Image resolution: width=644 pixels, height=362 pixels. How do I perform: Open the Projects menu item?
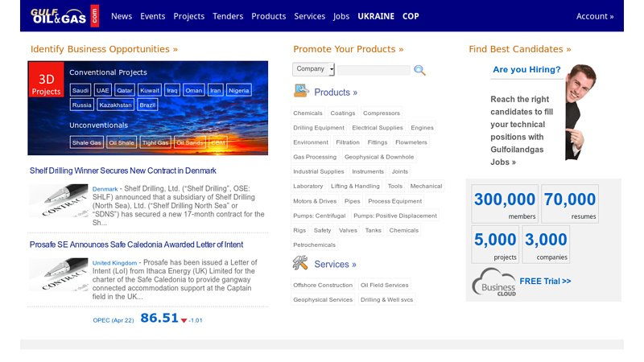pos(189,16)
